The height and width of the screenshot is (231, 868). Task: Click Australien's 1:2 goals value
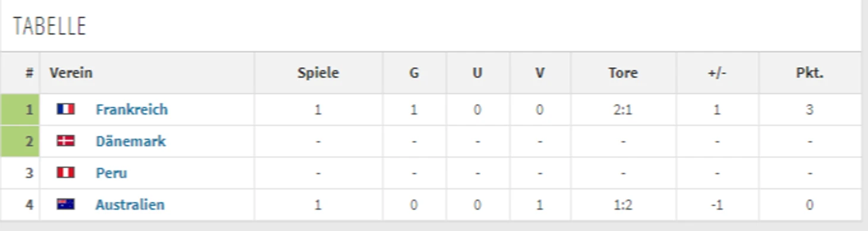[x=623, y=205]
